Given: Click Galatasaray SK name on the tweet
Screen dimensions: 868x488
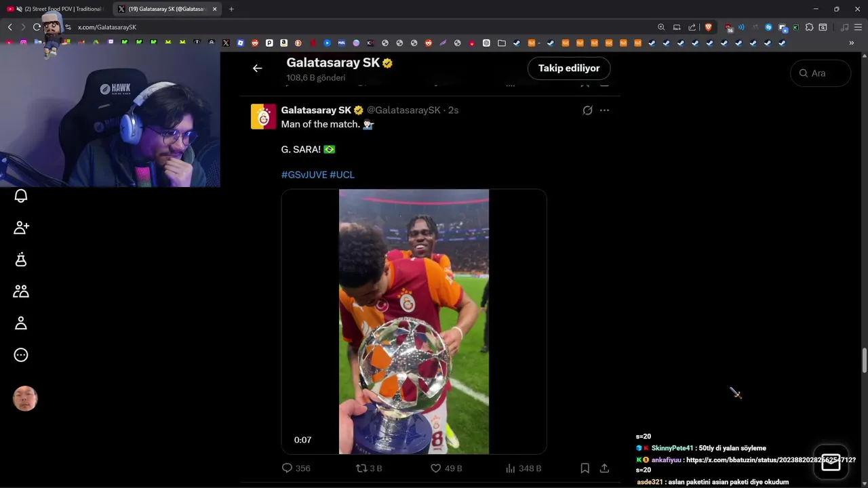Looking at the screenshot, I should pos(316,110).
